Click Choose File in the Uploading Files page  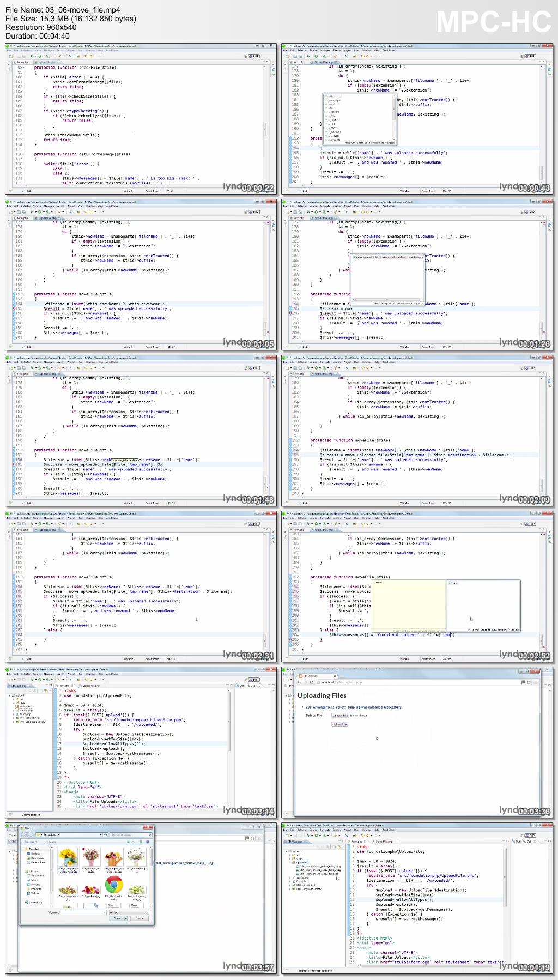pyautogui.click(x=340, y=716)
